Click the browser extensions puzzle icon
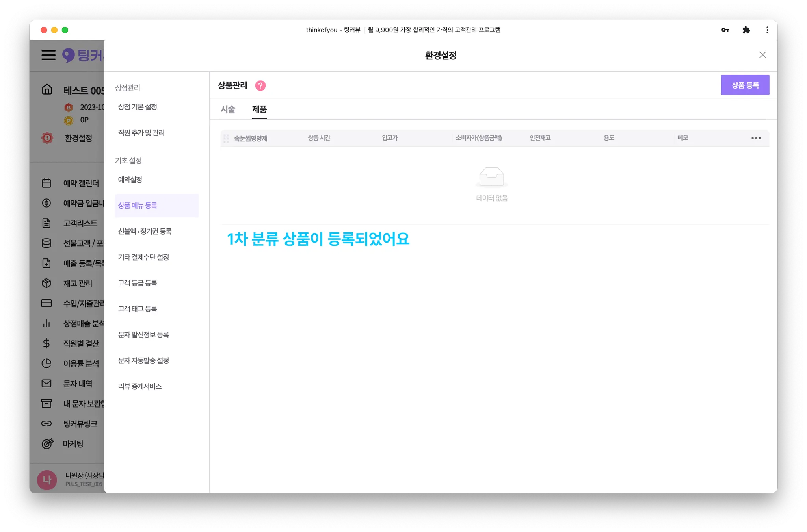 [x=746, y=30]
